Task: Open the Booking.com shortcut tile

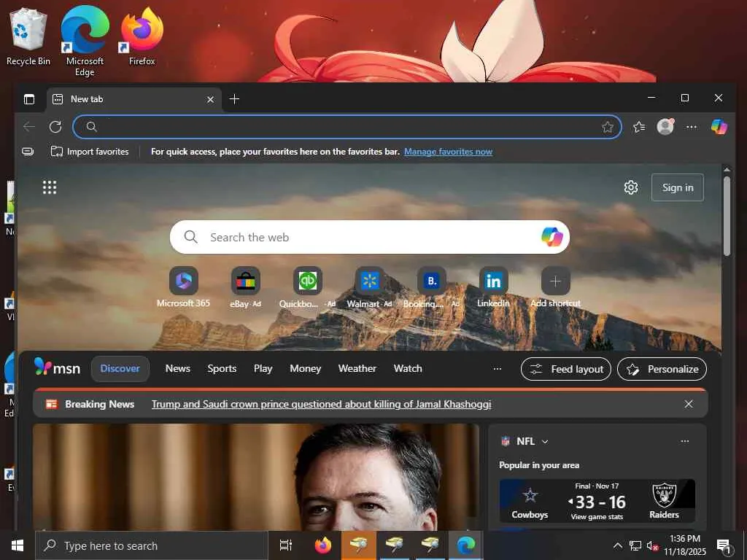Action: point(432,287)
